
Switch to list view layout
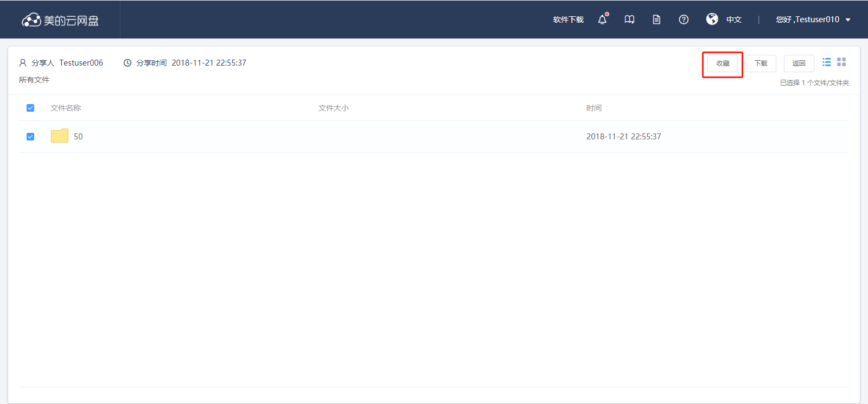[x=826, y=62]
